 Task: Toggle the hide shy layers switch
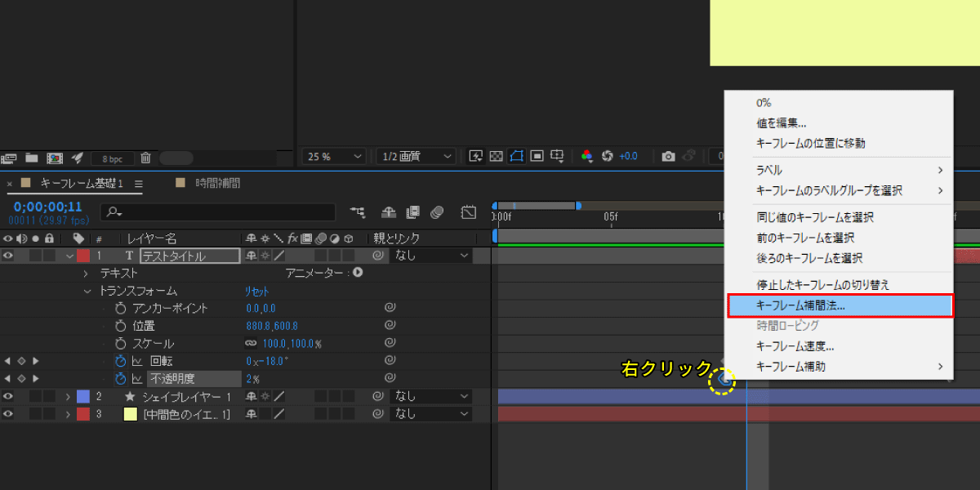click(389, 212)
